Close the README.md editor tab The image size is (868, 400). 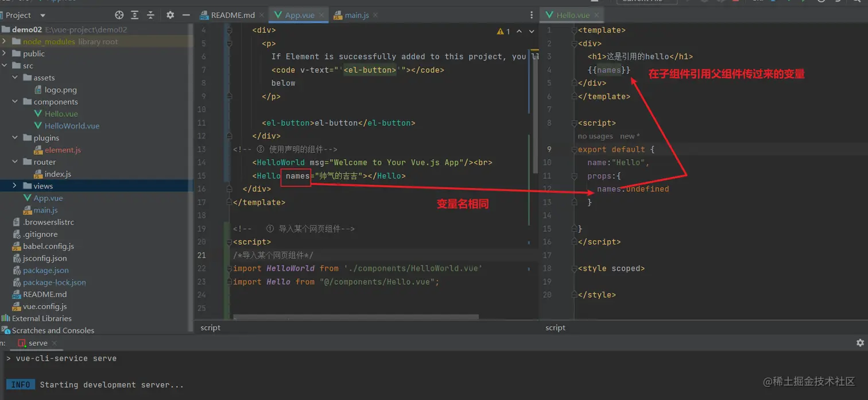click(x=262, y=15)
